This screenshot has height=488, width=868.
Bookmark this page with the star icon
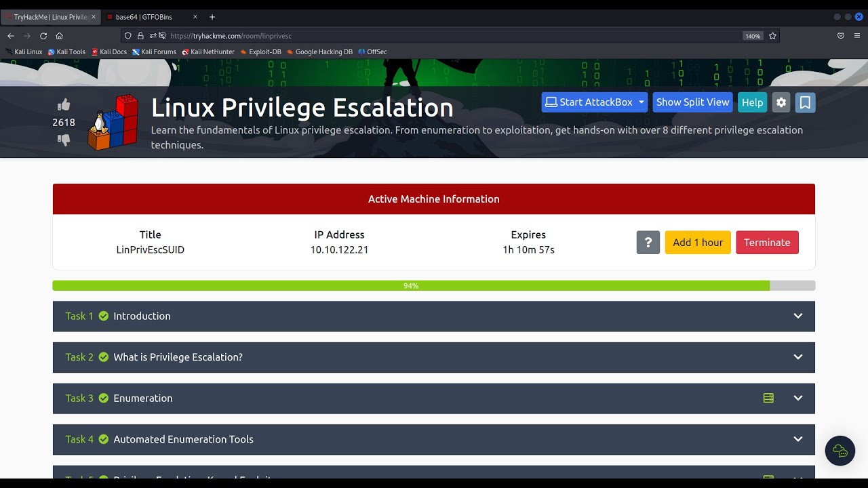772,36
